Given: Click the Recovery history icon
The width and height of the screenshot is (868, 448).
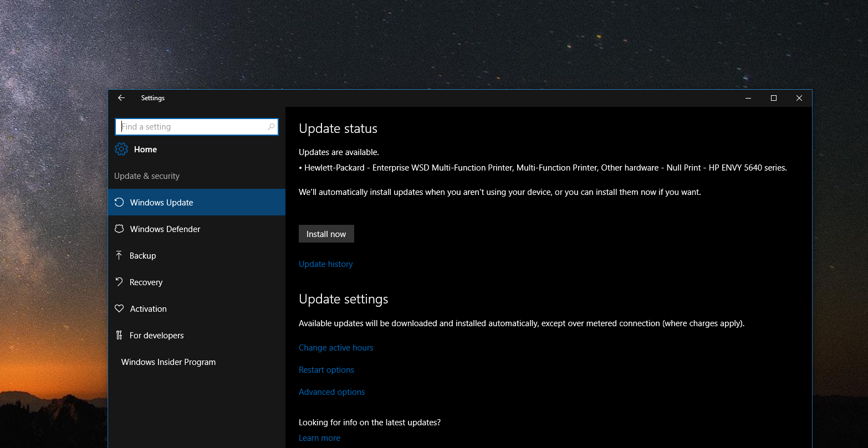Looking at the screenshot, I should point(119,282).
